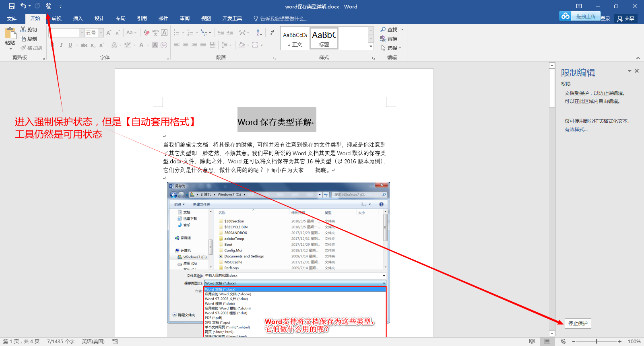
Task: Open the font size (五号) dropdown
Action: click(101, 33)
